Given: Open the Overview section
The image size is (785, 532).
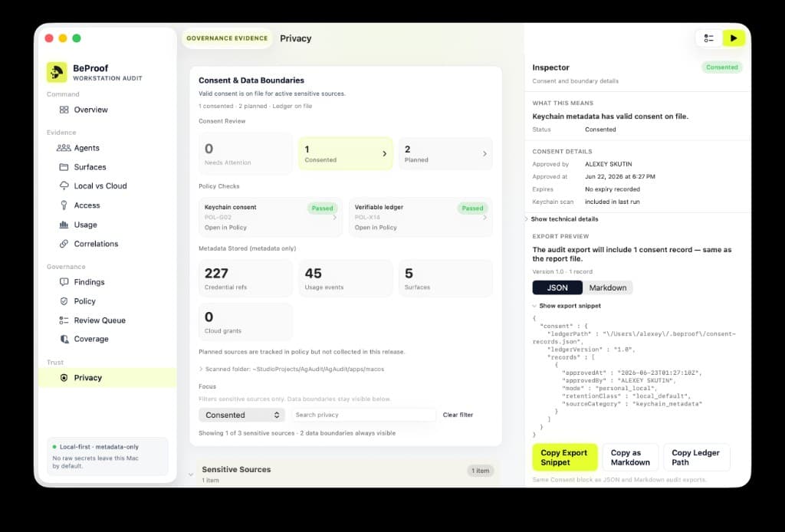Looking at the screenshot, I should pyautogui.click(x=107, y=110).
